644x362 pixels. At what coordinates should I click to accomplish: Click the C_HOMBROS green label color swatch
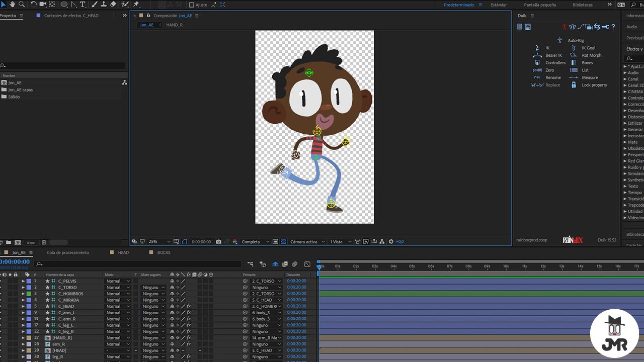(x=29, y=294)
